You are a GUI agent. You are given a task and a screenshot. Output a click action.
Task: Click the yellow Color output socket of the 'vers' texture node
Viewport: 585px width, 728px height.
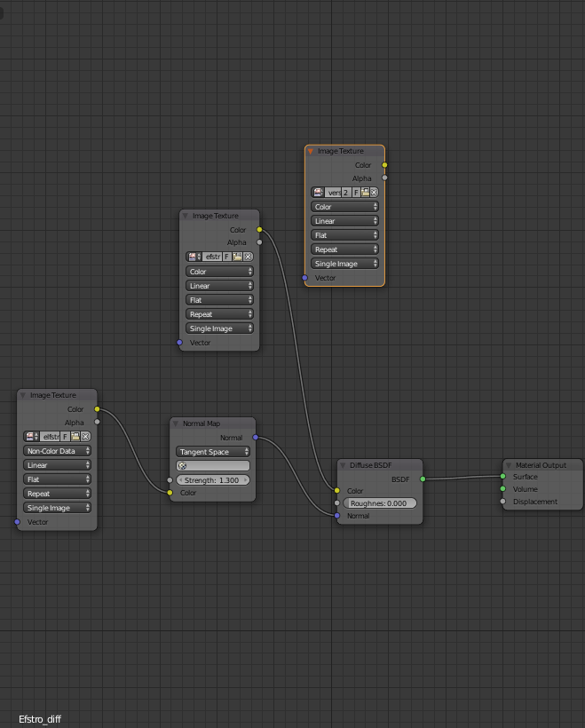384,165
